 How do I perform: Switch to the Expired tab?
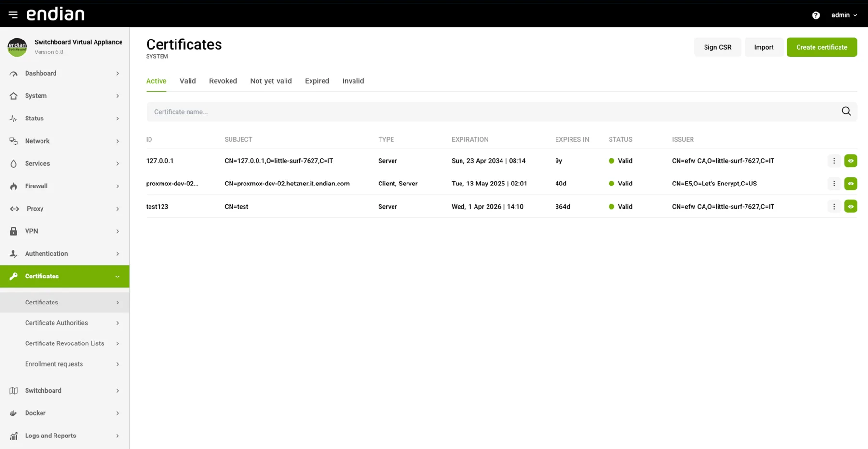point(317,81)
